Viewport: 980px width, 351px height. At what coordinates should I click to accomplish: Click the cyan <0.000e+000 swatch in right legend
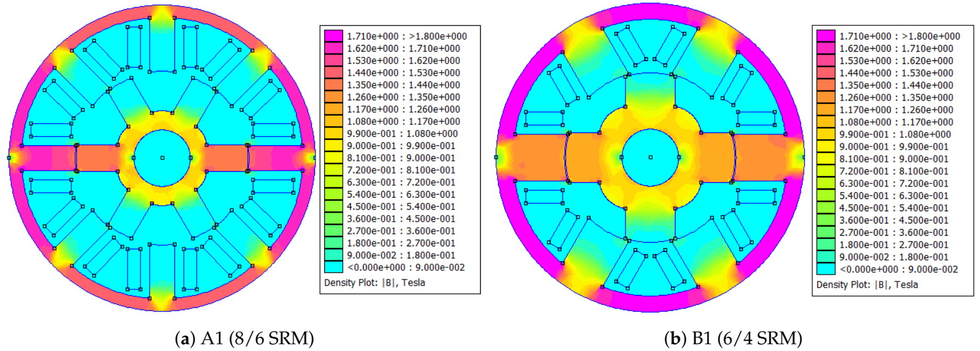[x=825, y=269]
